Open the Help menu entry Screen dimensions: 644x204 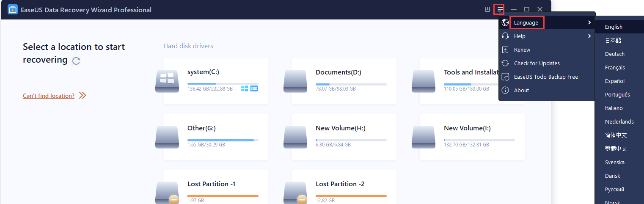547,36
